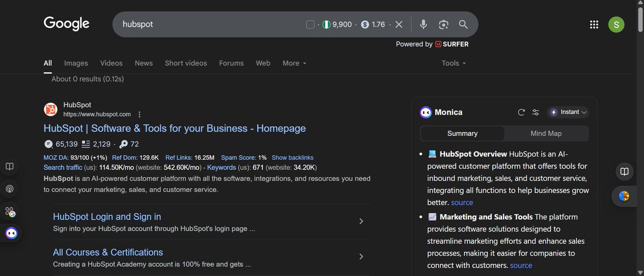This screenshot has width=644, height=276.
Task: Open HubSpot Software & Tools Homepage result
Action: click(174, 129)
